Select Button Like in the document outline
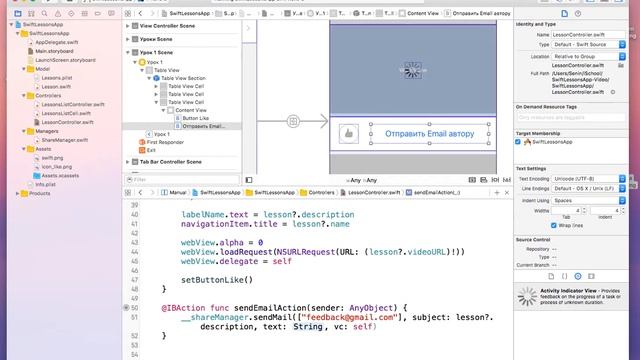The image size is (640, 360). click(x=192, y=118)
